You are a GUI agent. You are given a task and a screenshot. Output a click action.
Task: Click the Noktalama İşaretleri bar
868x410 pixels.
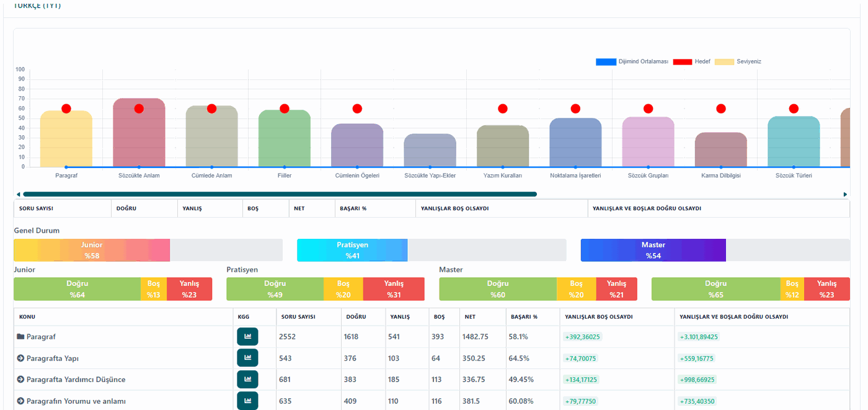pos(575,143)
